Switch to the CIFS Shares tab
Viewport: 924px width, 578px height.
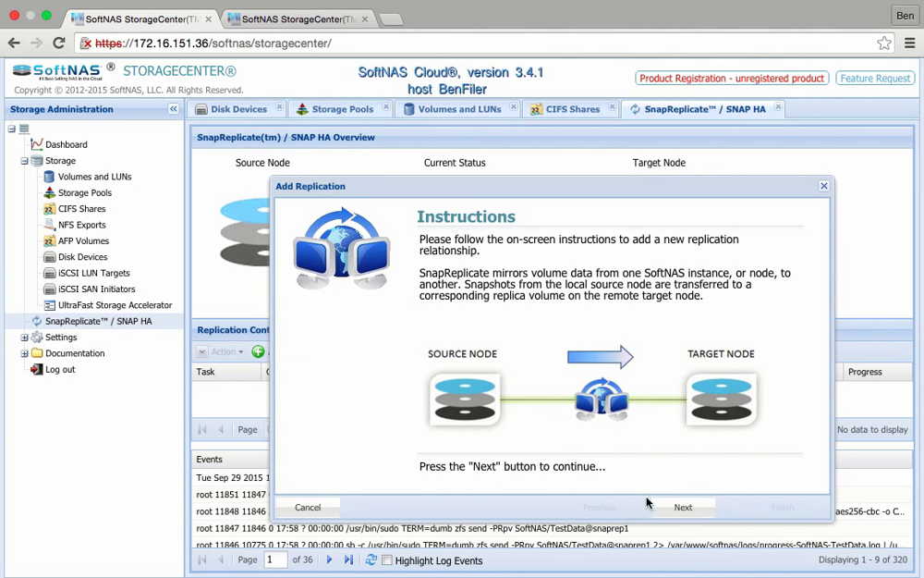pyautogui.click(x=572, y=109)
